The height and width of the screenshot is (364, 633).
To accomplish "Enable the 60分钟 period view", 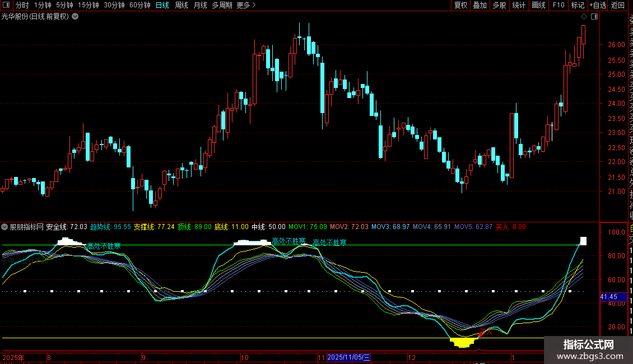I will click(x=139, y=6).
